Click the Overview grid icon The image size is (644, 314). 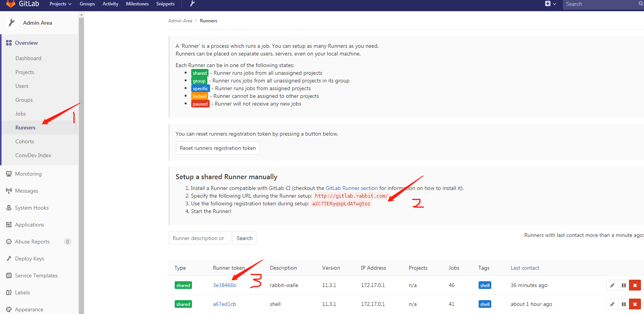9,43
